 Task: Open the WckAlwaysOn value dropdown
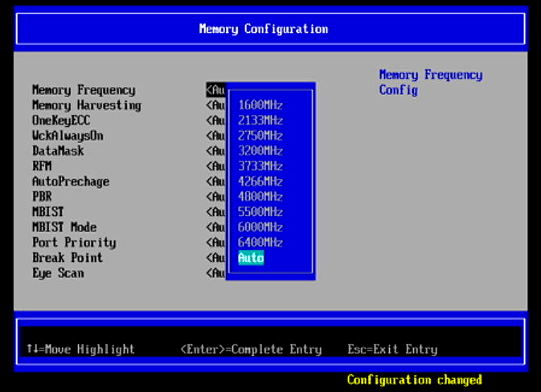click(215, 136)
